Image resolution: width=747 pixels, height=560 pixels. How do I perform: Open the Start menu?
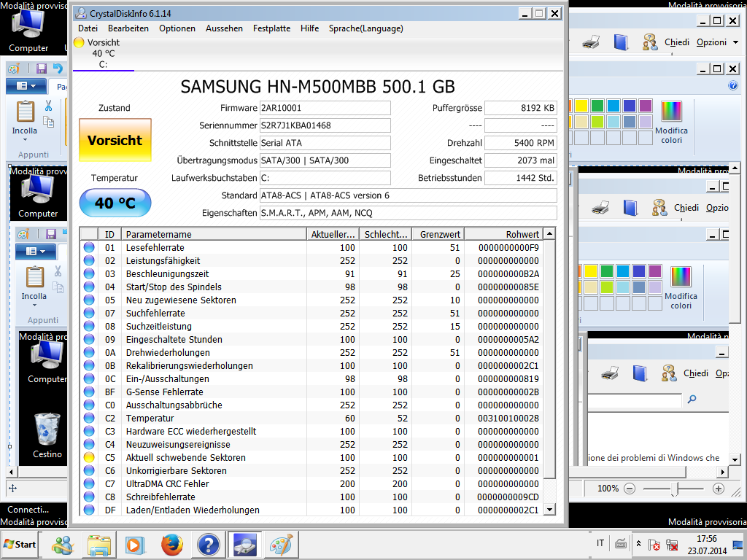[x=20, y=544]
